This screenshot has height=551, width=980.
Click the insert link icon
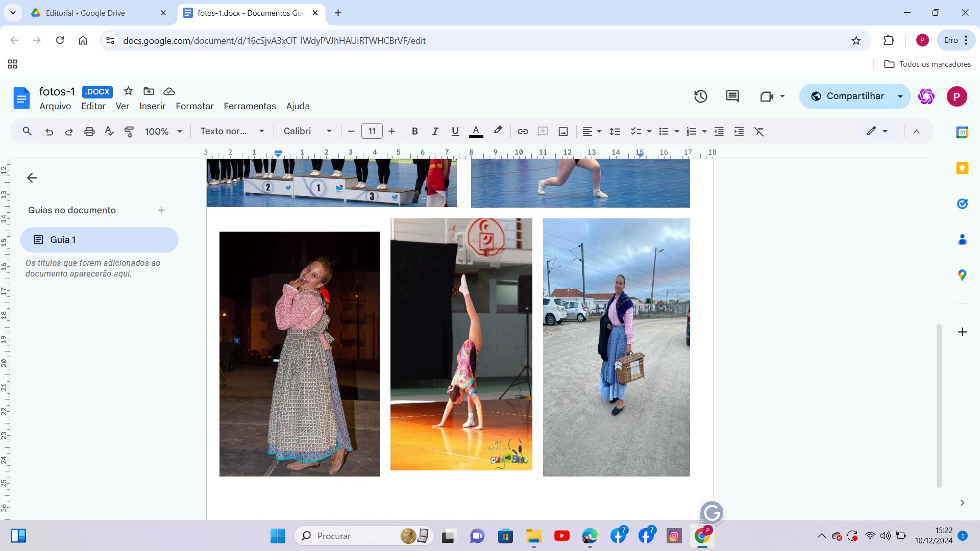pos(522,132)
